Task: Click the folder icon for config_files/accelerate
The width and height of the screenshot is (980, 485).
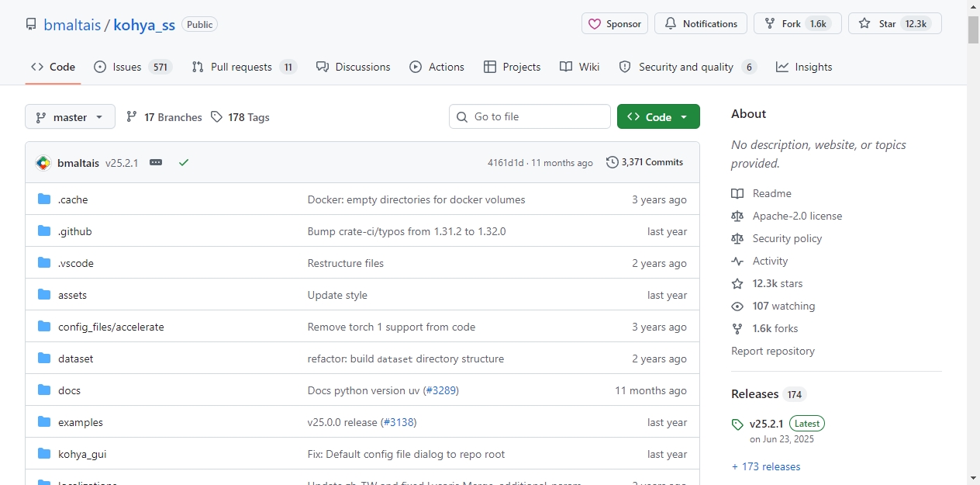Action: [44, 327]
